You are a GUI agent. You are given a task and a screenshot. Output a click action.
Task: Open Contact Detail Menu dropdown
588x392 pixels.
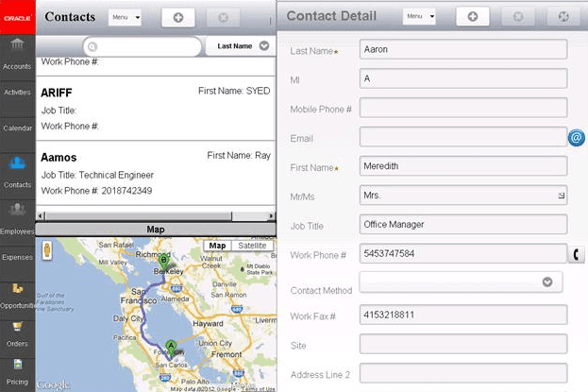[x=419, y=16]
